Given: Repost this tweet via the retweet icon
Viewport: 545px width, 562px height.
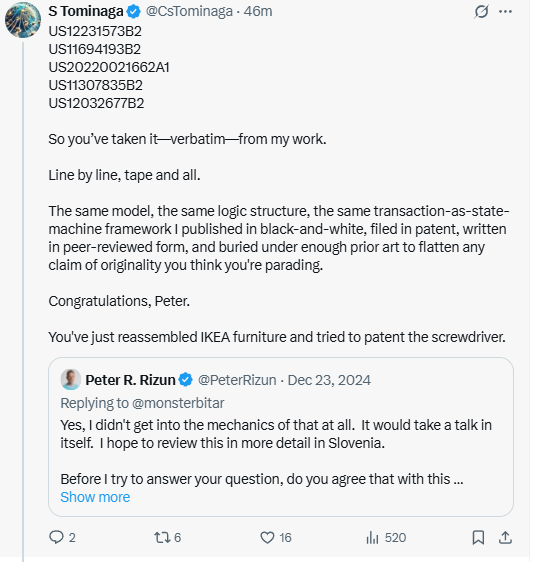Looking at the screenshot, I should coord(162,537).
